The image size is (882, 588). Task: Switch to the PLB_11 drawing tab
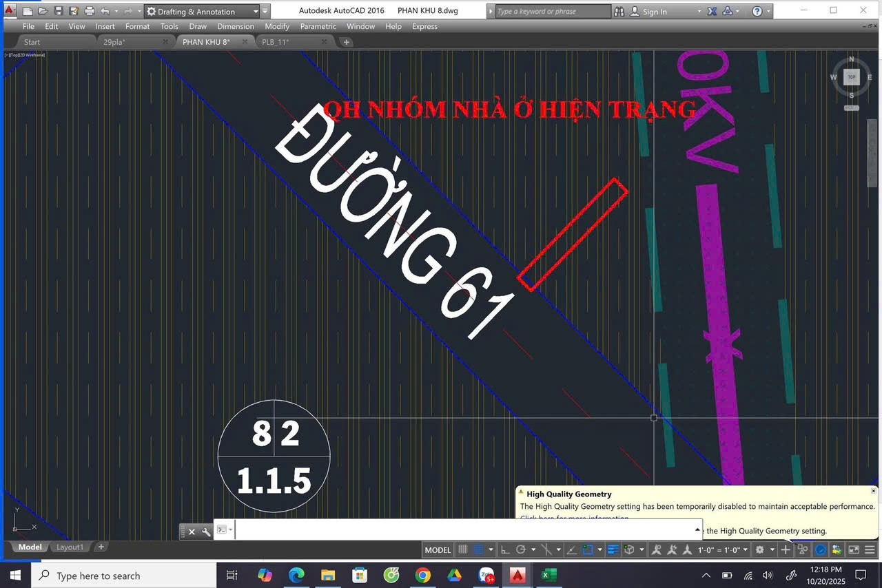(x=275, y=42)
